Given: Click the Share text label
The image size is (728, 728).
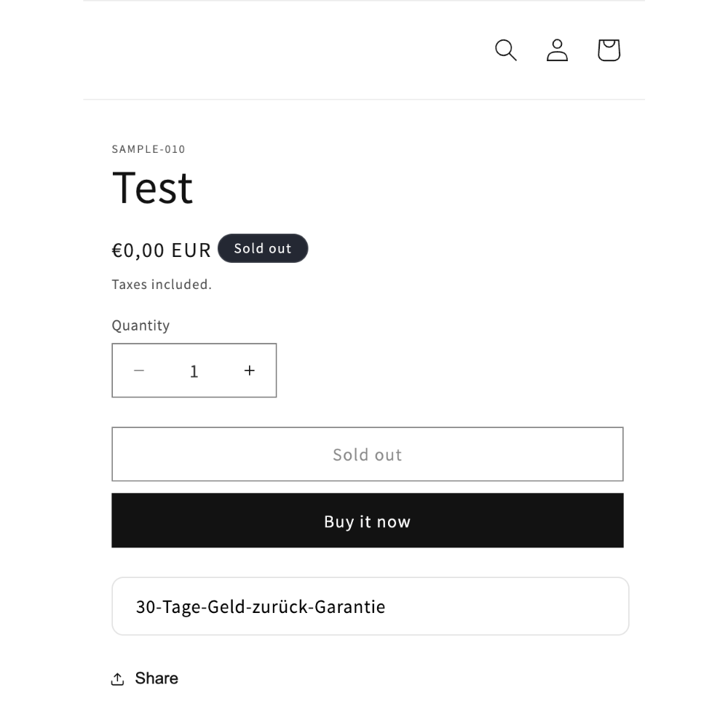Looking at the screenshot, I should (x=157, y=678).
